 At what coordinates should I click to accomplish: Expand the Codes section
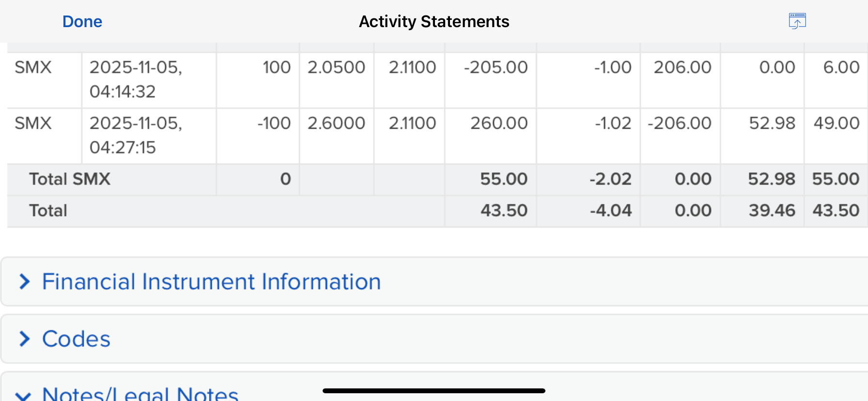tap(76, 339)
